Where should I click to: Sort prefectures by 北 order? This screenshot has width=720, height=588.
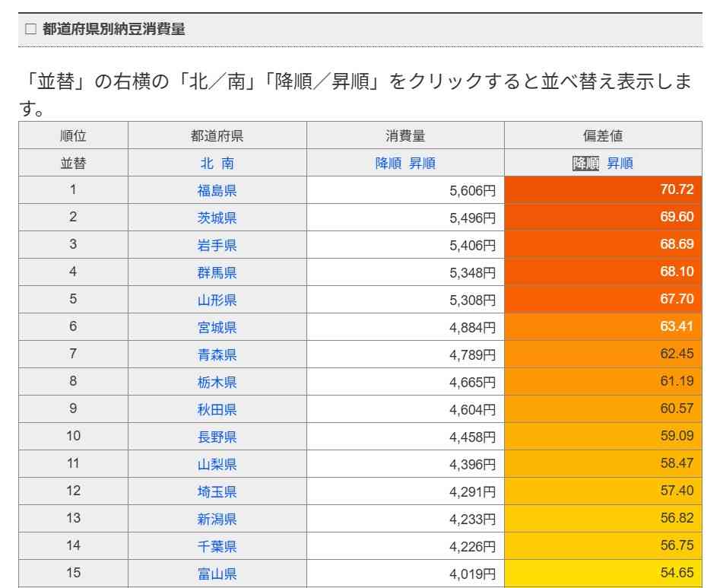(207, 163)
